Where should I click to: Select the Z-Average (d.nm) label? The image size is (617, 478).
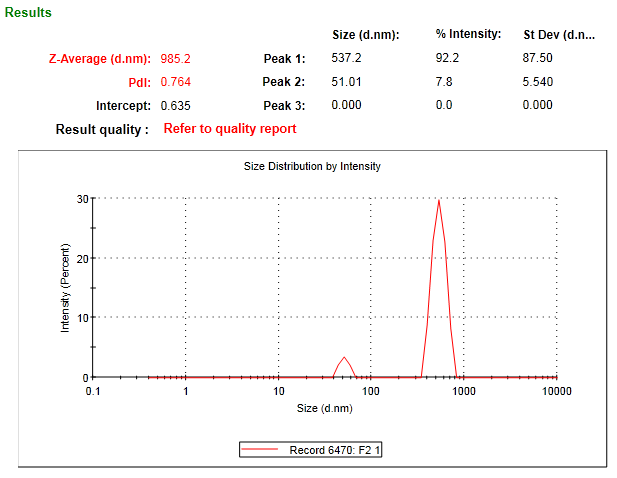coord(99,58)
